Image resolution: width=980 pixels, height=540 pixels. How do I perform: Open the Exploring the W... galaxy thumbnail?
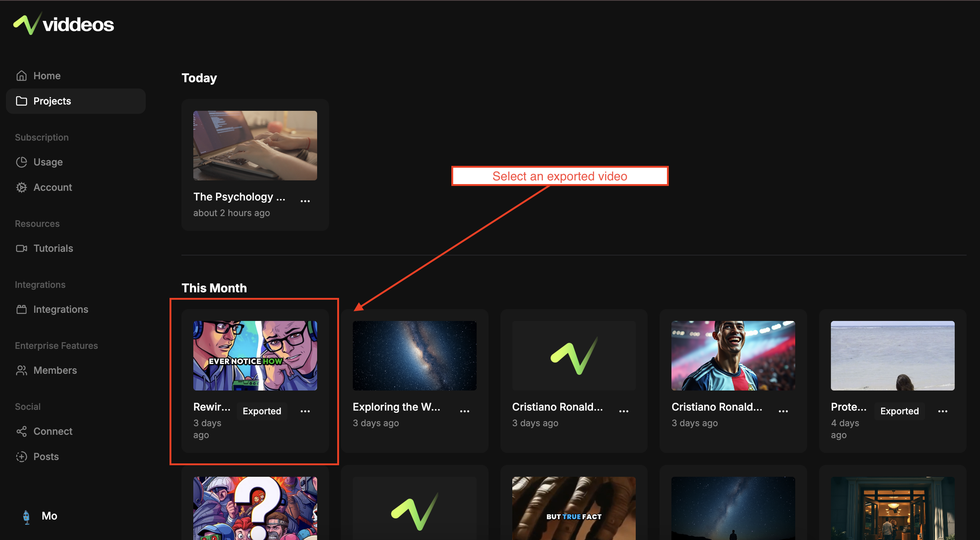pyautogui.click(x=414, y=356)
